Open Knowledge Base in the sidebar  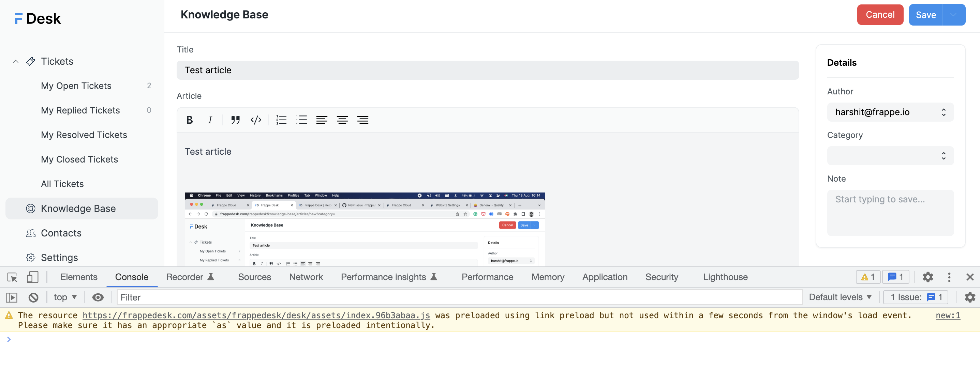pos(82,209)
